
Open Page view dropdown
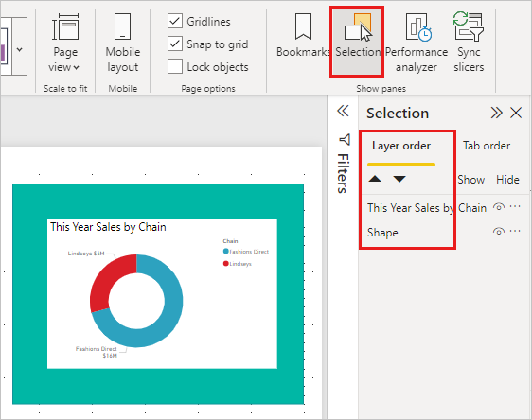(x=65, y=44)
